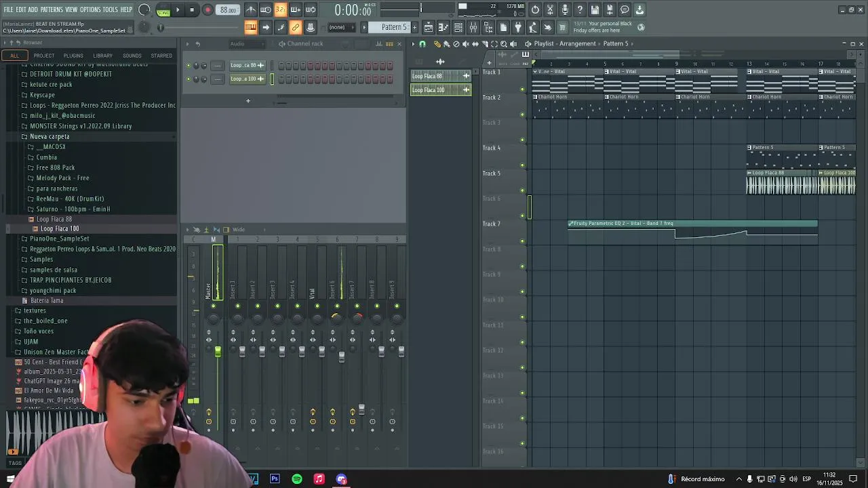Screen dimensions: 868x488
Task: Open the Loop..a 100 channel button
Action: (247, 79)
